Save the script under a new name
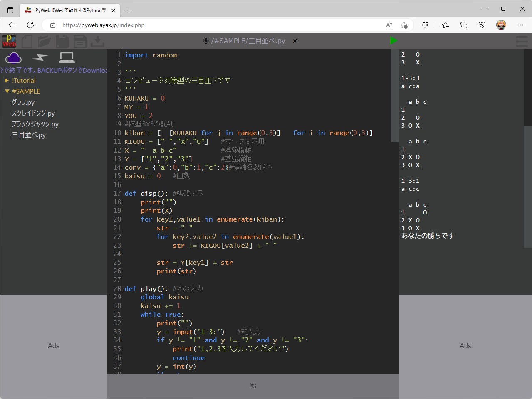This screenshot has height=399, width=532. 80,41
